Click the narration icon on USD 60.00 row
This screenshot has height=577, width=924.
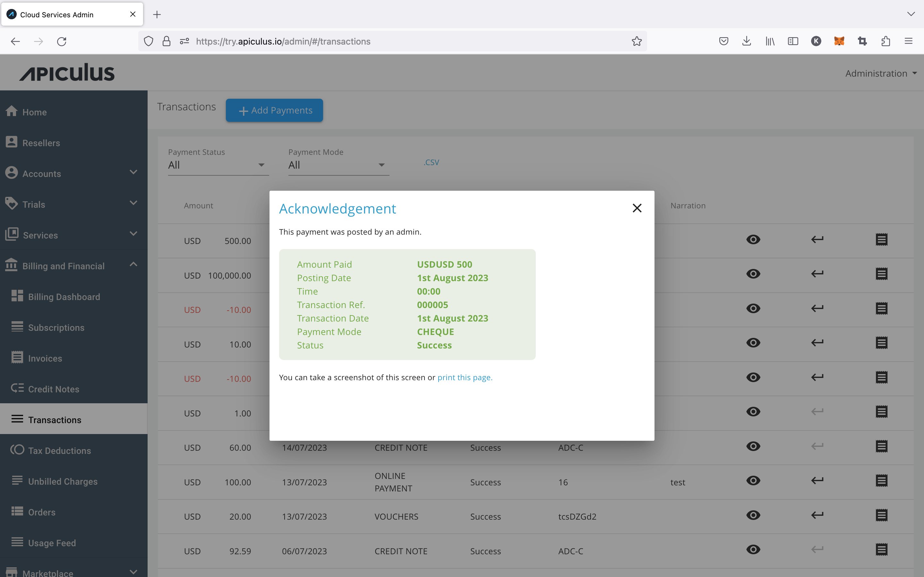(881, 447)
